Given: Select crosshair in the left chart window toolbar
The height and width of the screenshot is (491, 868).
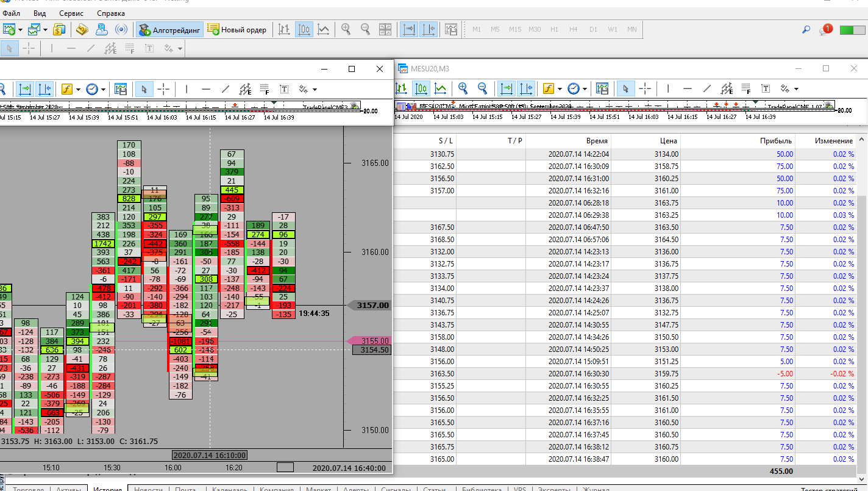Looking at the screenshot, I should coord(163,89).
